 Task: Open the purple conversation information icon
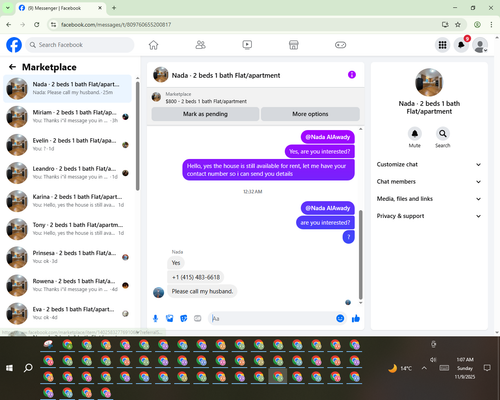[x=352, y=75]
